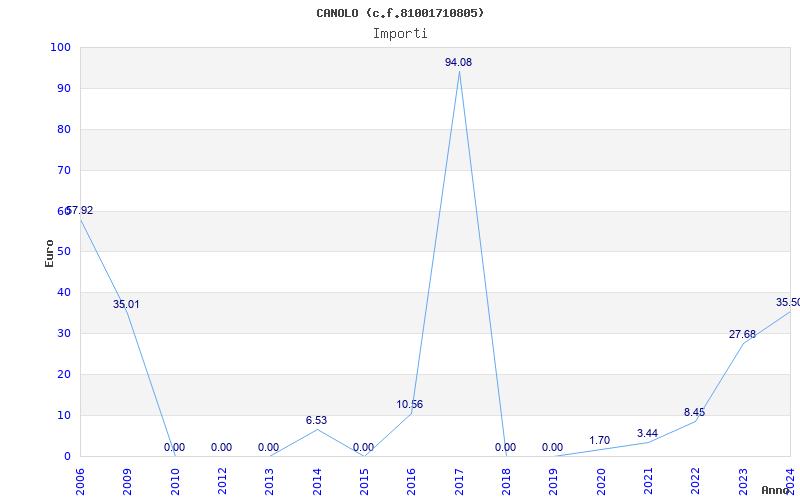Select the 70 y-axis tick label
800x500 pixels.
point(64,170)
